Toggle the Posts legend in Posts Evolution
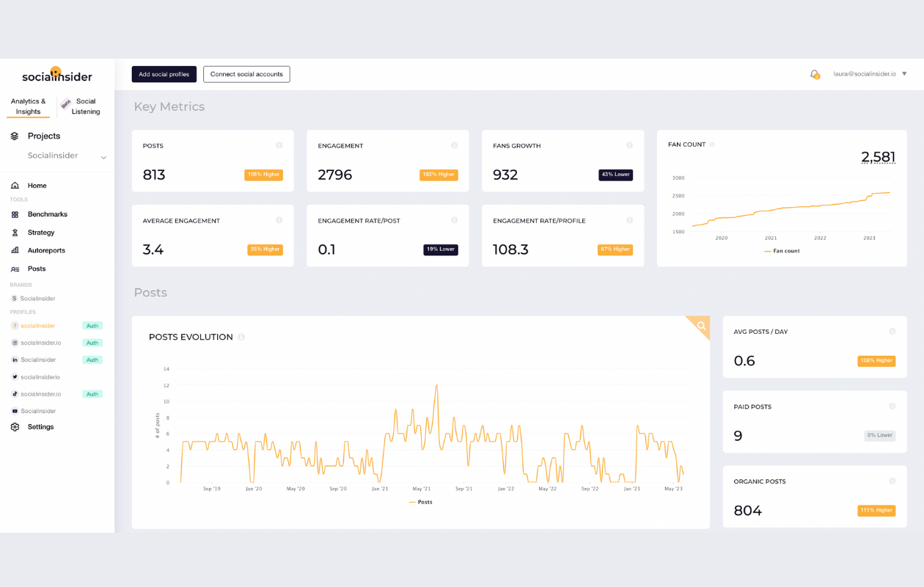924x587 pixels. (x=421, y=502)
